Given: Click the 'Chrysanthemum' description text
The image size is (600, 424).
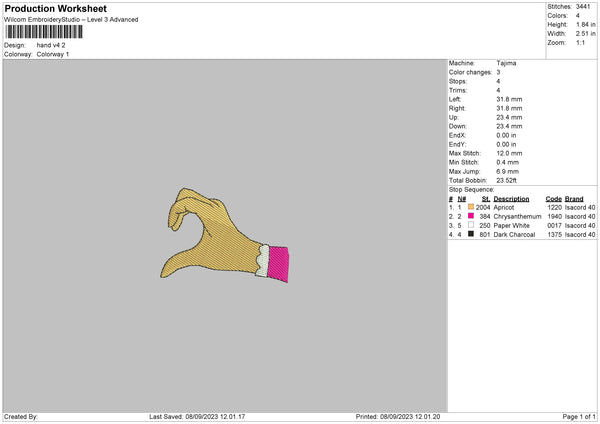Looking at the screenshot, I should tap(517, 216).
